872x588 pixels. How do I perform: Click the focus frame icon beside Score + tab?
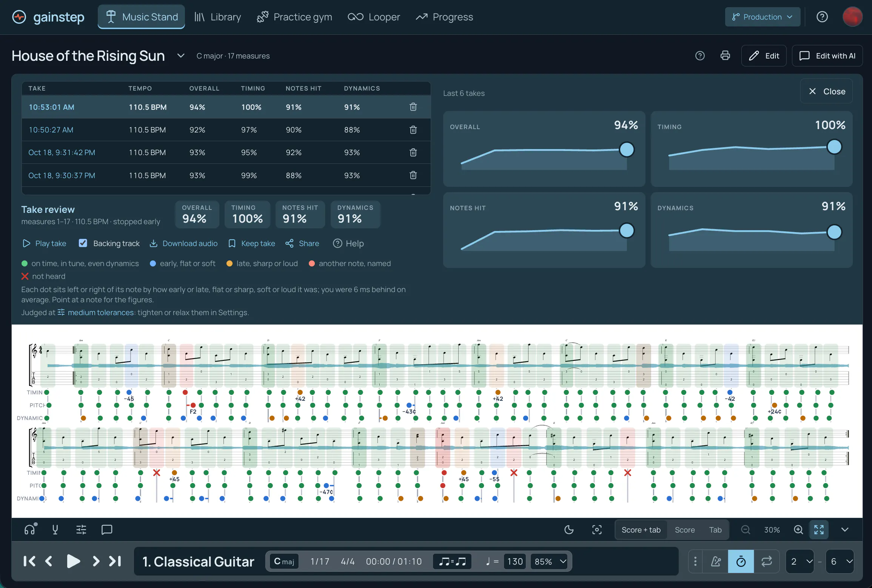597,530
